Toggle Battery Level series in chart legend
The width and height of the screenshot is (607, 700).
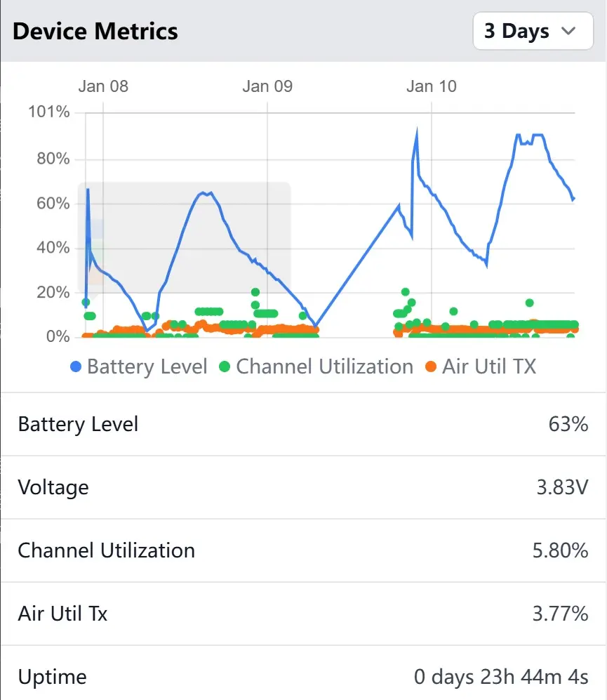(x=147, y=366)
